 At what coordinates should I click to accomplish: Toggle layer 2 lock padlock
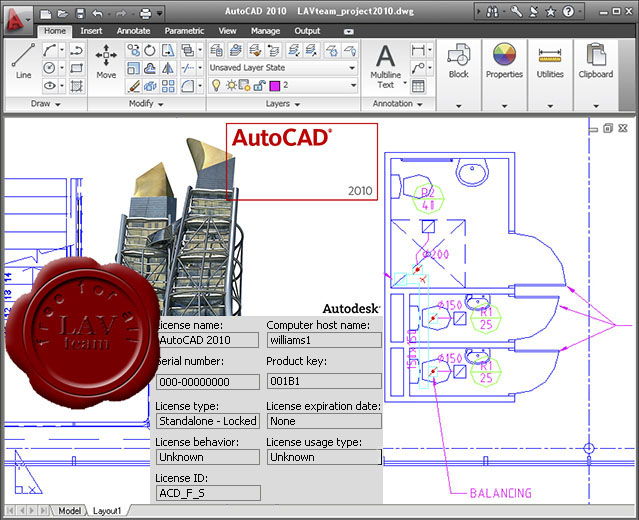click(x=259, y=85)
